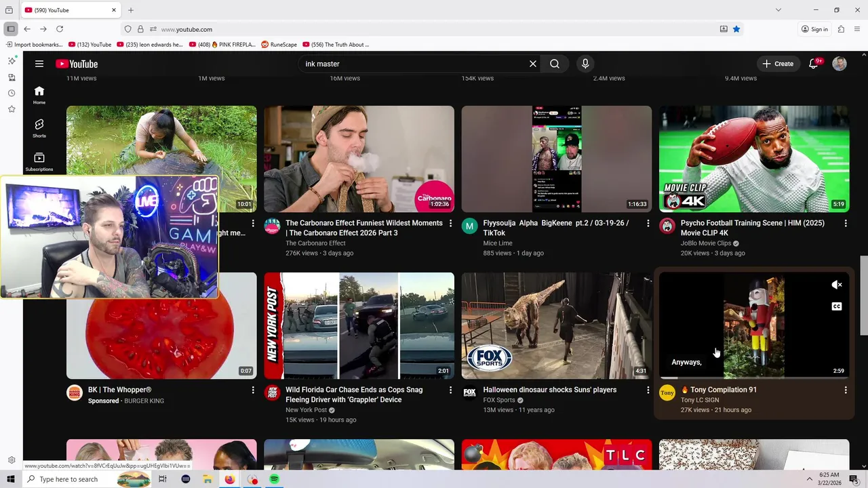This screenshot has height=488, width=868.
Task: Open options for Psycho Football Training video
Action: click(846, 223)
